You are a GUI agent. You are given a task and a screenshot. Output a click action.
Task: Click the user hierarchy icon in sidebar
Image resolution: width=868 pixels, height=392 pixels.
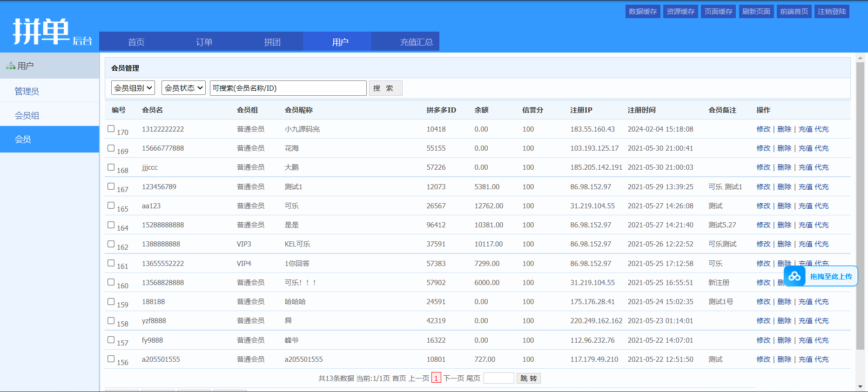click(x=11, y=66)
